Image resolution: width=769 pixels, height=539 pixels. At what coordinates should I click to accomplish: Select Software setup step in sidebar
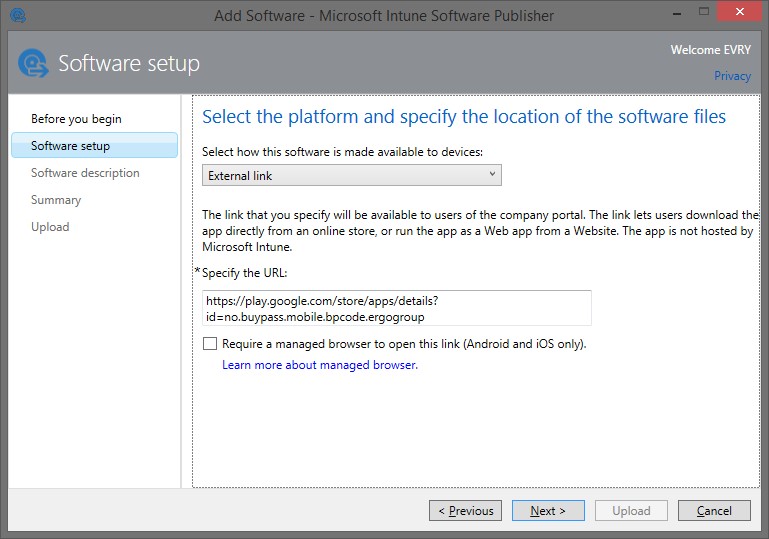(x=95, y=146)
